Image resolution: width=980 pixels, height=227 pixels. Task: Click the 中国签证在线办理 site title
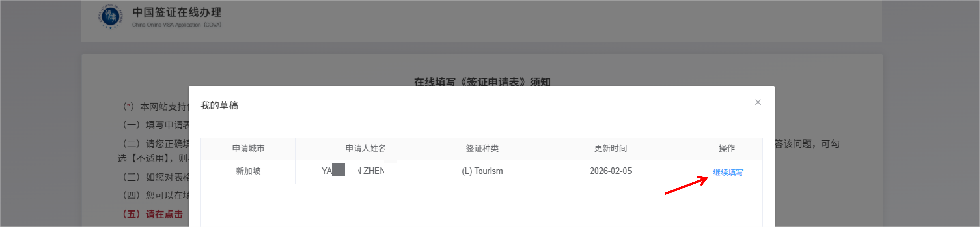[177, 12]
